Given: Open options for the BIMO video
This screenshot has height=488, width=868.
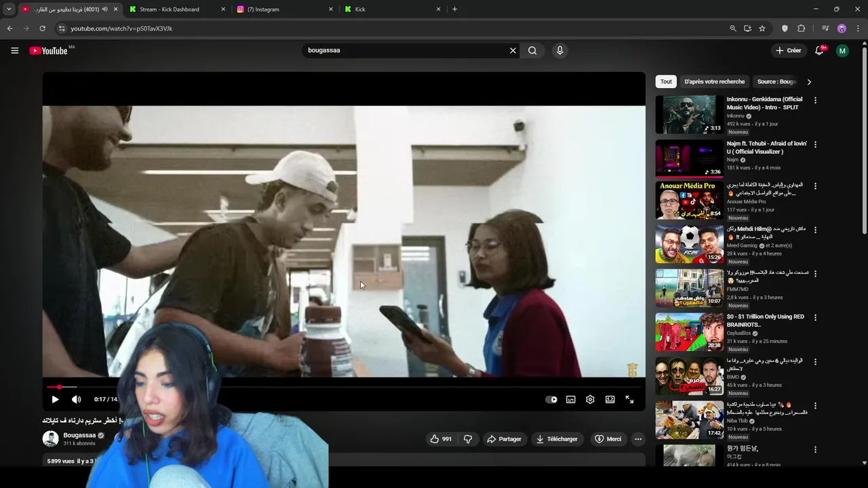Looking at the screenshot, I should pyautogui.click(x=815, y=361).
